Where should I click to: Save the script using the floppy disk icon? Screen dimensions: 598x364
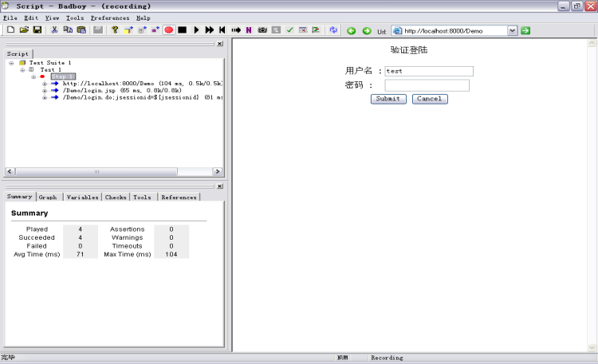(x=37, y=29)
